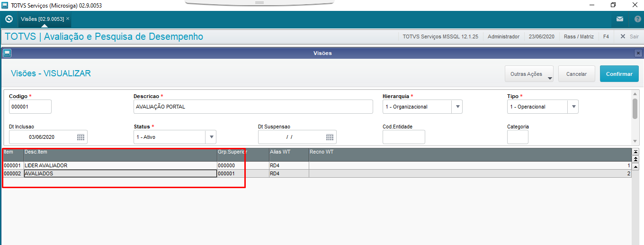
Task: Click item code 000002 cell
Action: click(x=13, y=173)
